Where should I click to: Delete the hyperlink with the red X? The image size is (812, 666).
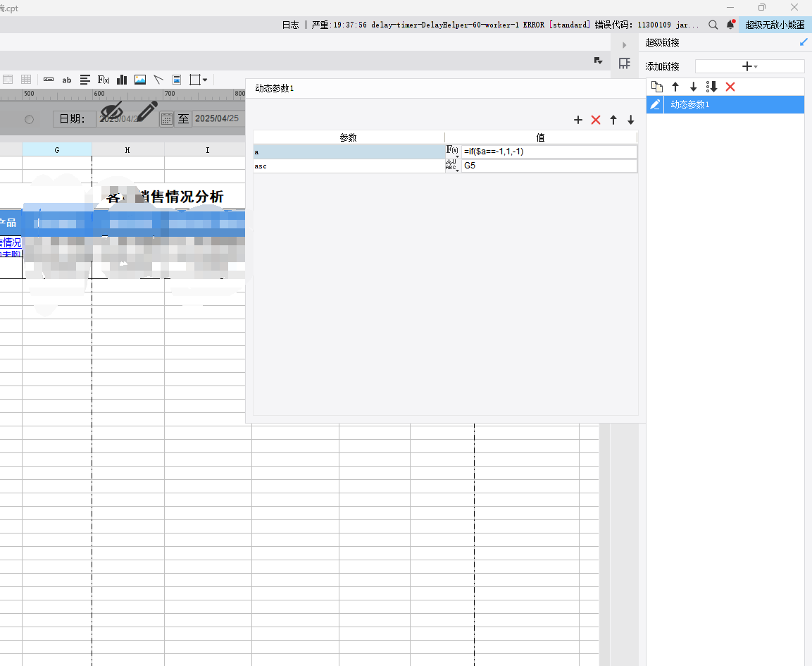click(730, 87)
